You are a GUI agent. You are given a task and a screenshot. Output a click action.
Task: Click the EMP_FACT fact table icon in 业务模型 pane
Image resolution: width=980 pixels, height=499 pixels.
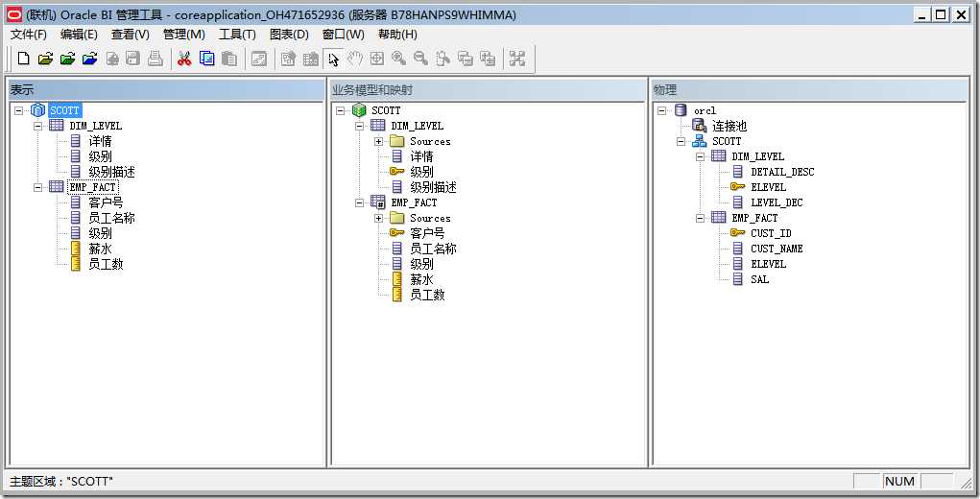[x=377, y=202]
